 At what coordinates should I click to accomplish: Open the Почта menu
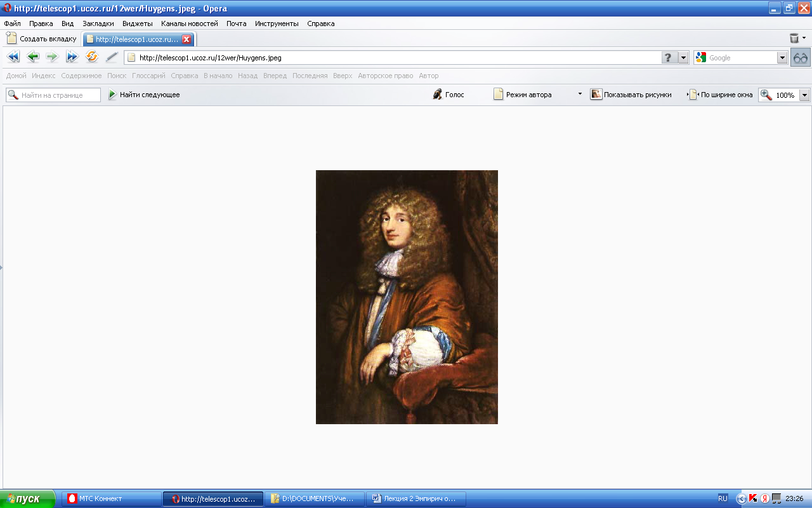237,23
